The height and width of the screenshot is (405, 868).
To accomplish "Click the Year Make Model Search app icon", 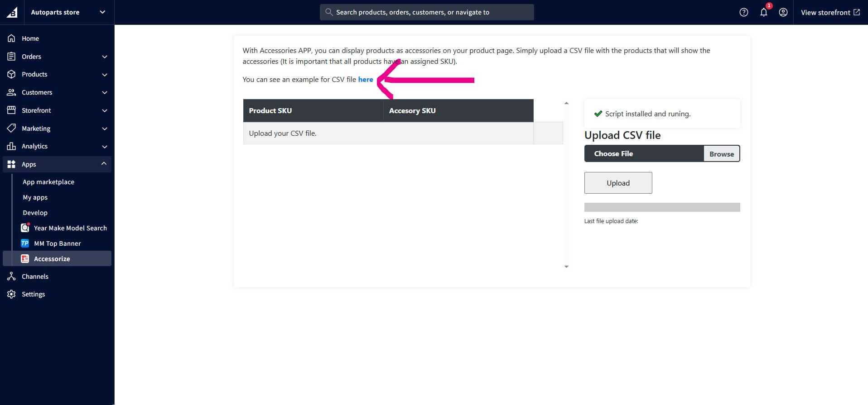I will click(x=25, y=228).
